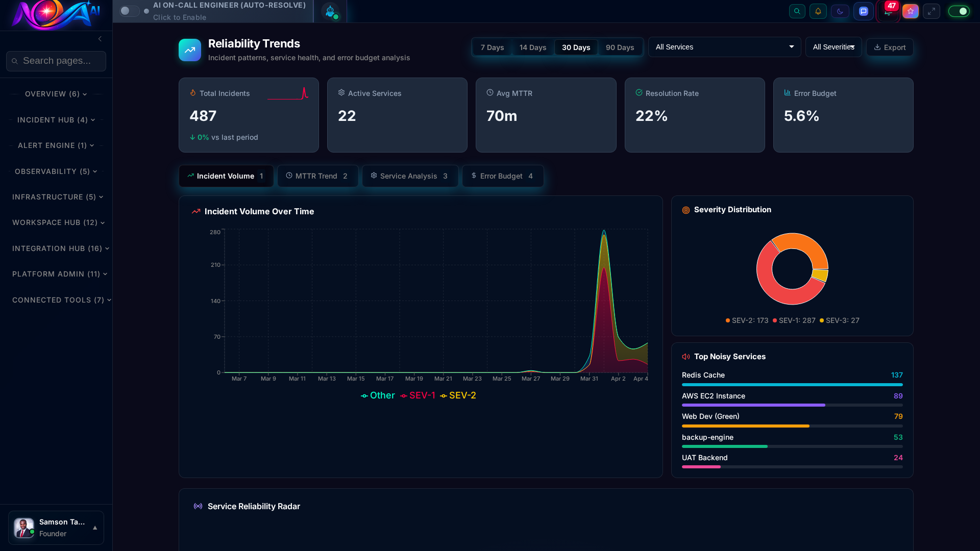This screenshot has height=551, width=980.
Task: Click the Redis Cache progress bar
Action: tap(792, 385)
